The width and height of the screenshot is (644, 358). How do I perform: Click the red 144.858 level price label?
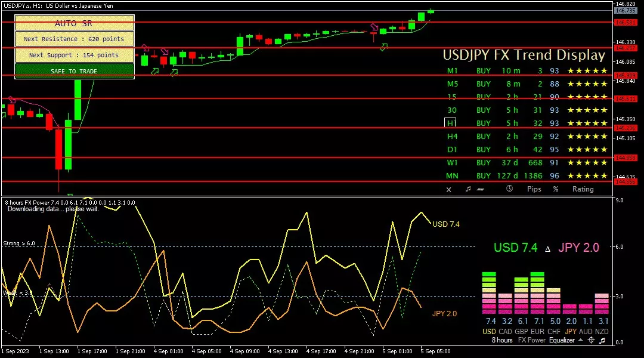tap(626, 158)
